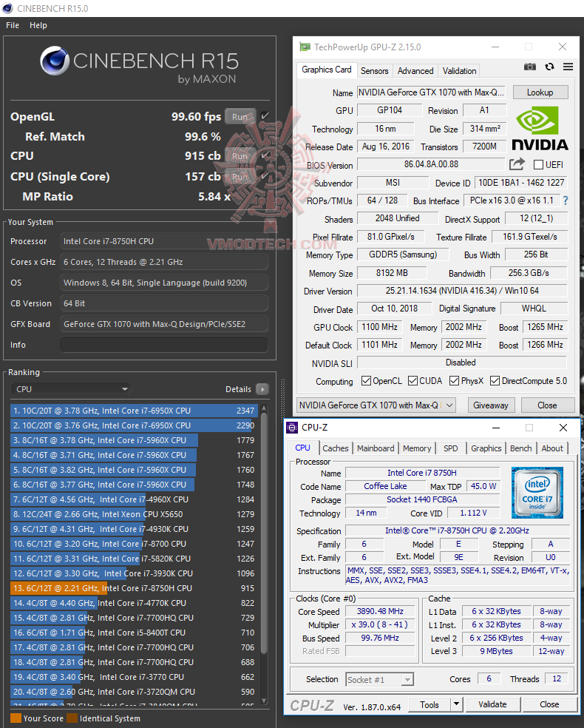Run the CPU Single Core benchmark
The width and height of the screenshot is (584, 728).
click(240, 176)
